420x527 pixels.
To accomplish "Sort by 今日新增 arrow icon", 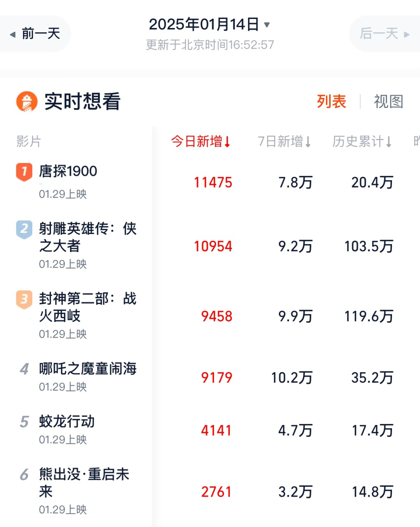I will [x=227, y=142].
